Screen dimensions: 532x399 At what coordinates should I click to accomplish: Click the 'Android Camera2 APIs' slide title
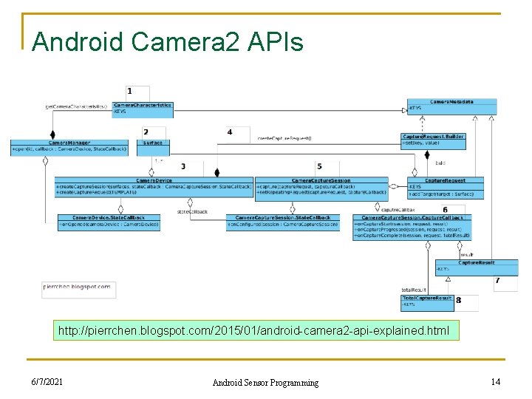(x=167, y=41)
